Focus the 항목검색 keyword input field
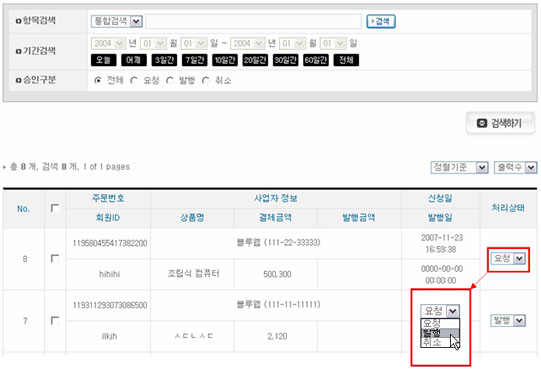541x372 pixels. coord(254,21)
